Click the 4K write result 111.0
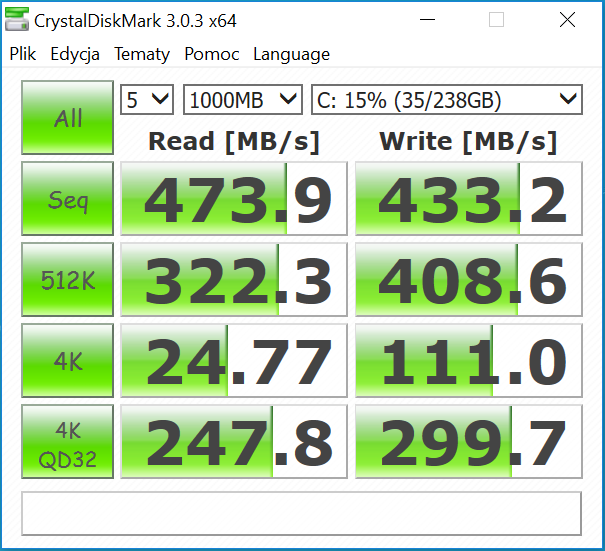This screenshot has height=551, width=605. click(468, 360)
